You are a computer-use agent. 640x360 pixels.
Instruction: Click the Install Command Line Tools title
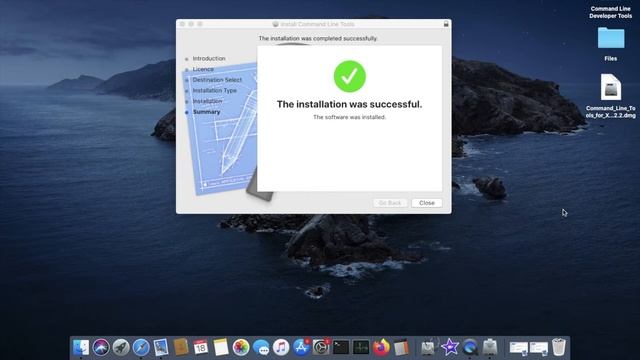pos(318,24)
